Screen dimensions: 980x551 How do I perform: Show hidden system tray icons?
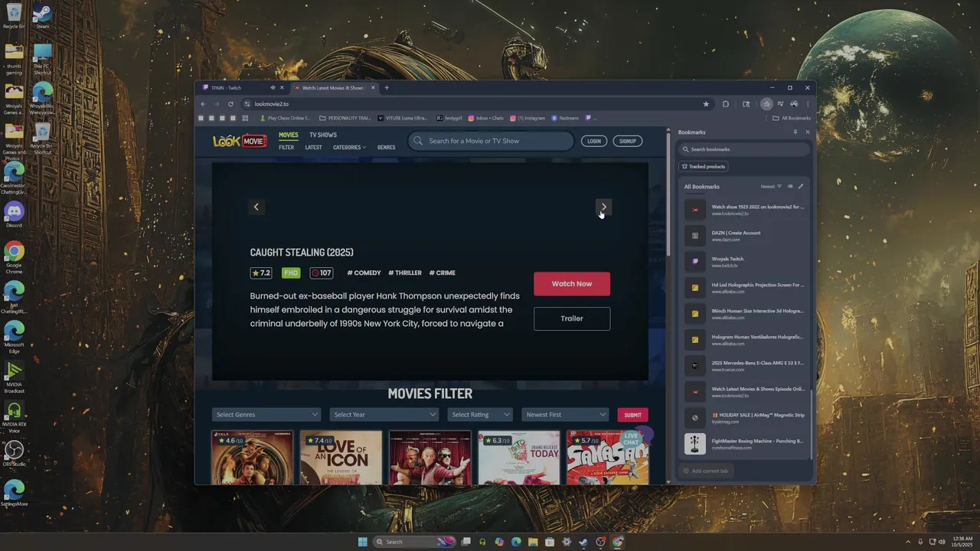pyautogui.click(x=909, y=542)
